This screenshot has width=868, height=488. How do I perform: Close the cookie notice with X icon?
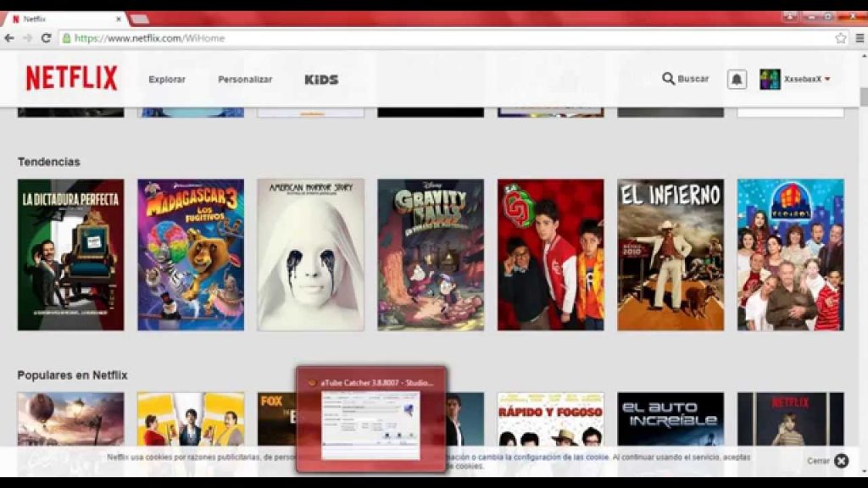click(841, 461)
